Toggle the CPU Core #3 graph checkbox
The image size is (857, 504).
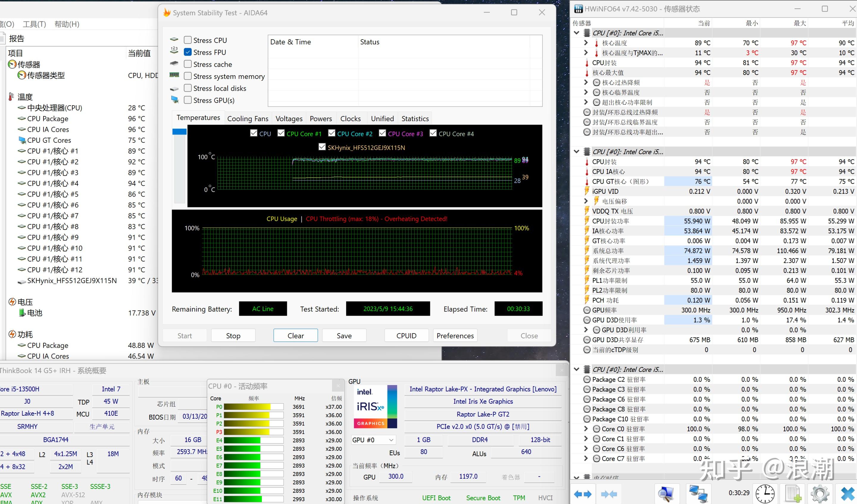[x=382, y=133]
